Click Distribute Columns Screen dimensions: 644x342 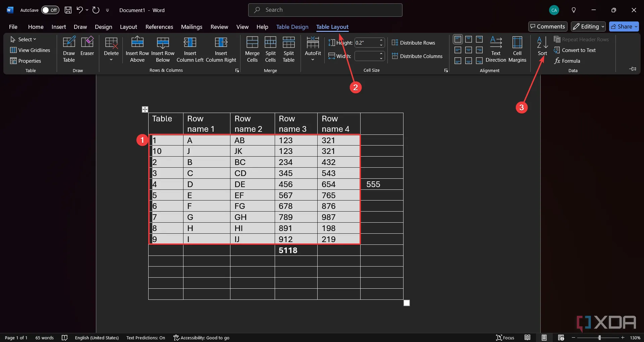(x=417, y=56)
